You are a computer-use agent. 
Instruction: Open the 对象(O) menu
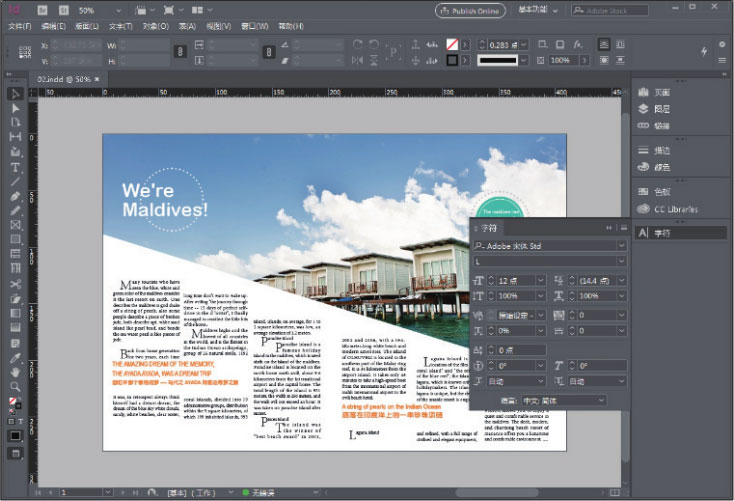[155, 26]
